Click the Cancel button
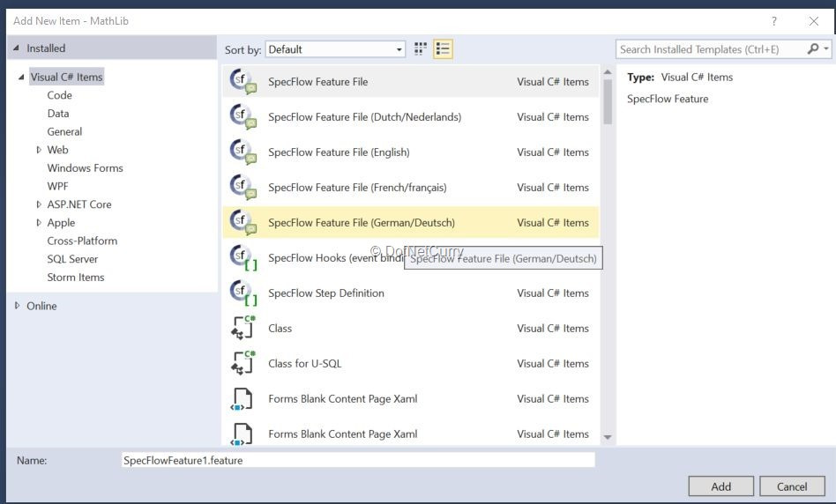The image size is (836, 504). (x=792, y=485)
